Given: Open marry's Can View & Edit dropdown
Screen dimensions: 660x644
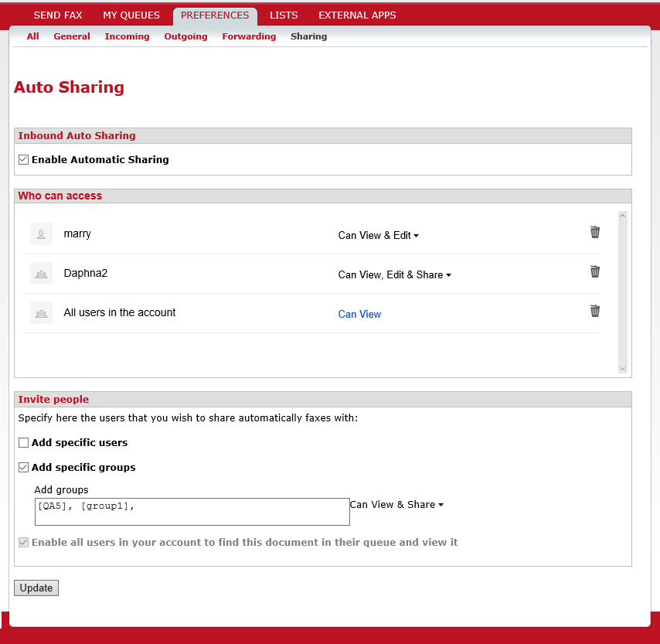Looking at the screenshot, I should (378, 236).
